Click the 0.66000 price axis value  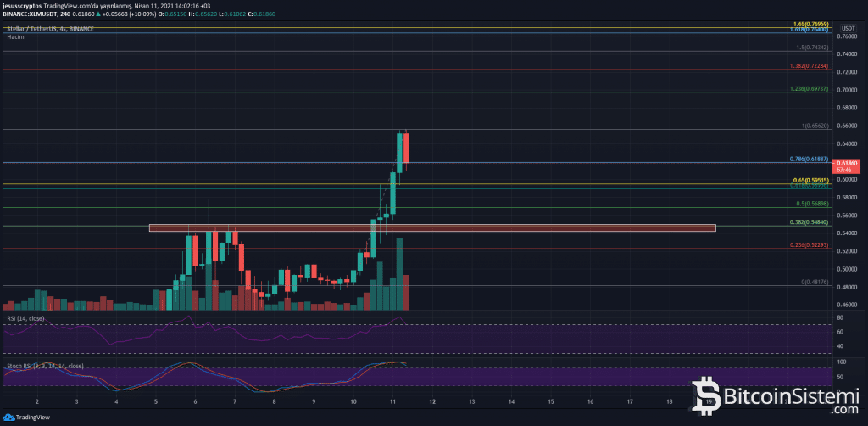847,126
